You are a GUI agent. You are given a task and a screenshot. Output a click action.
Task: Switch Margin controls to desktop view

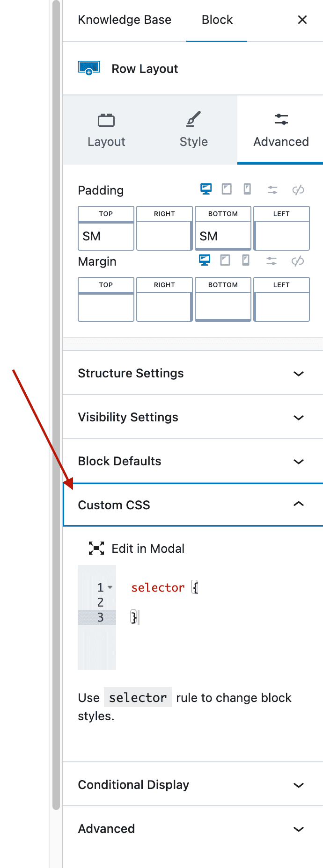[x=205, y=260]
